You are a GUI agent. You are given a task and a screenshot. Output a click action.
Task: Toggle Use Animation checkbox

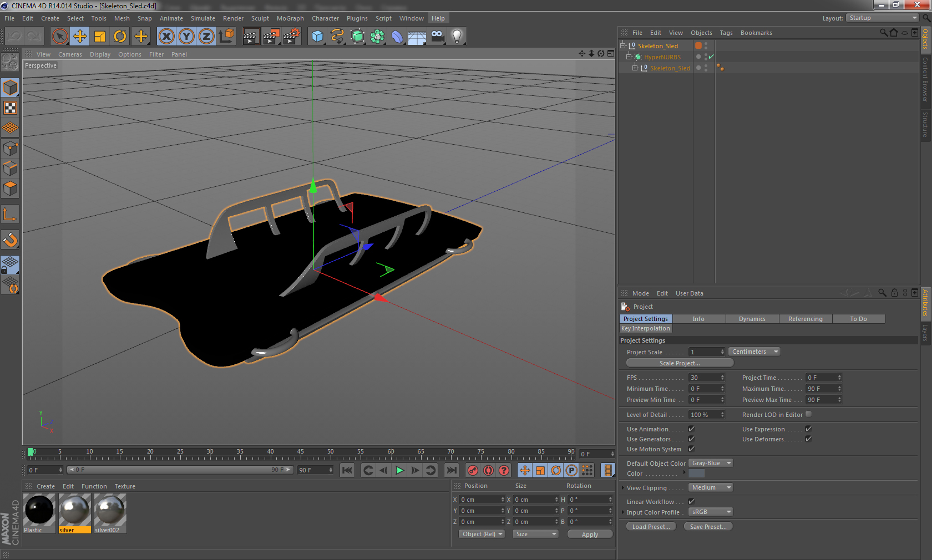(x=691, y=429)
